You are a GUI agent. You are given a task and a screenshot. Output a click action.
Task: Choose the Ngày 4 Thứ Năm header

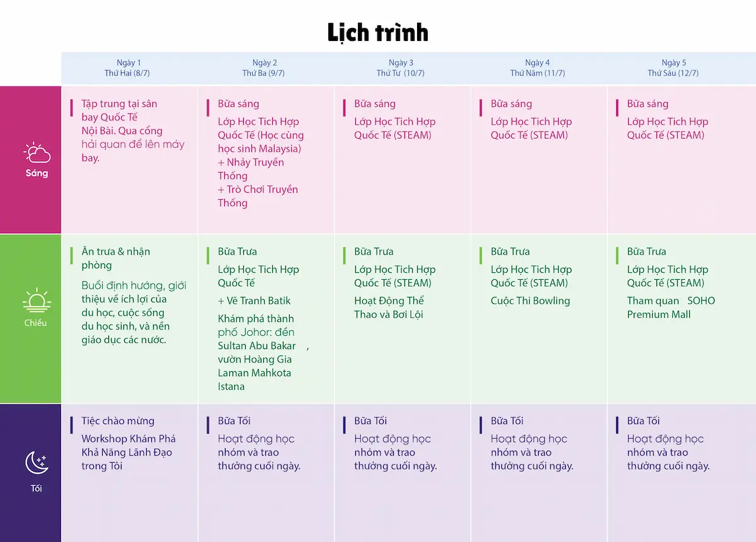pos(537,68)
